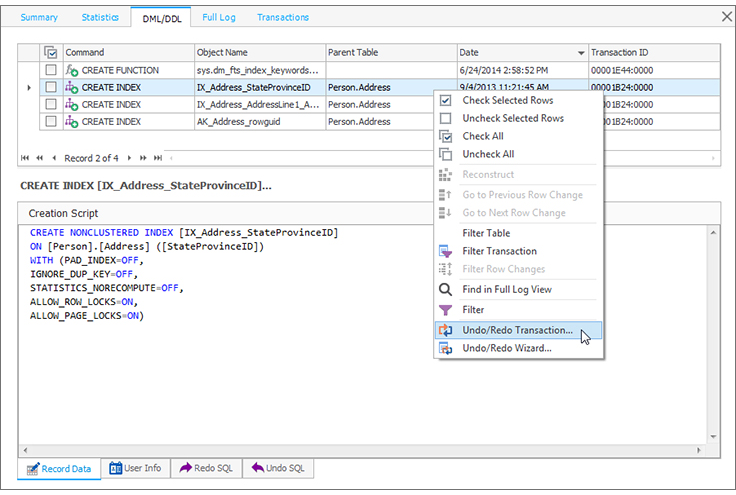Select Uncheck All in the context menu
This screenshot has height=495, width=736.
(x=518, y=154)
